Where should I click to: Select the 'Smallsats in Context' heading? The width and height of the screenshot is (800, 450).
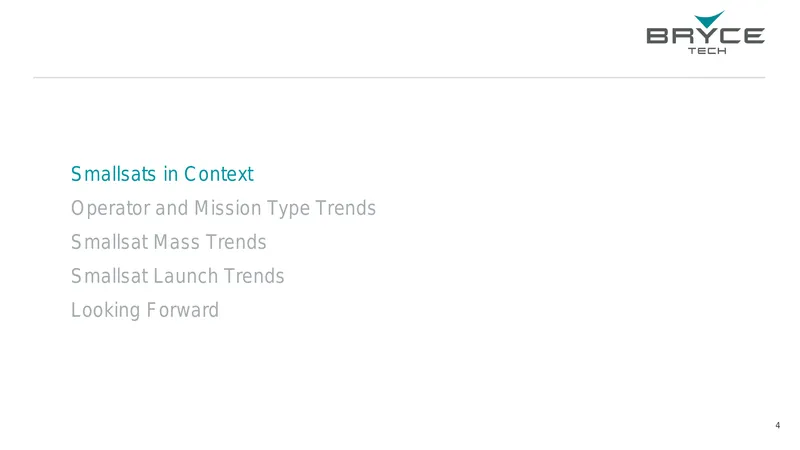pyautogui.click(x=162, y=174)
